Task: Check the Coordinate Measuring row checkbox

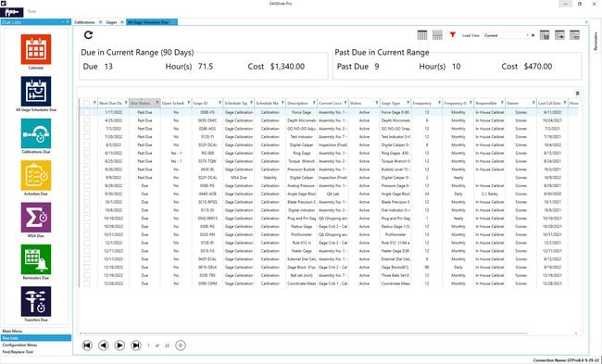Action: tap(87, 283)
